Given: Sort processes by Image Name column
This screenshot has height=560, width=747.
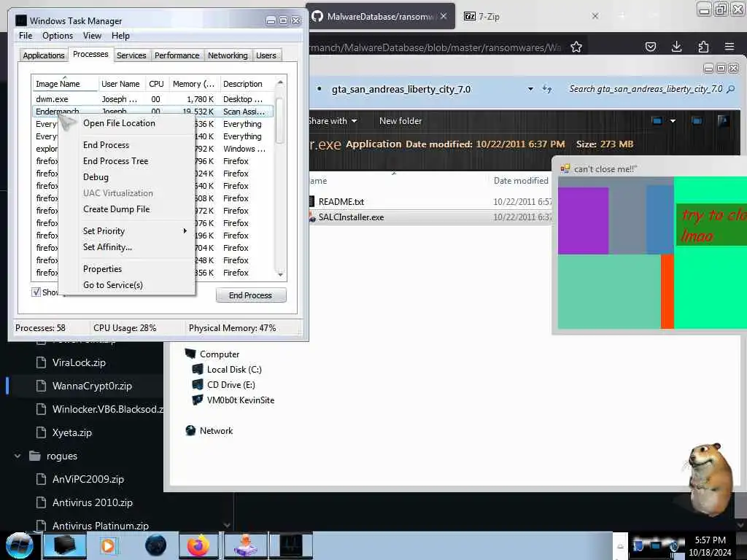Looking at the screenshot, I should (64, 84).
